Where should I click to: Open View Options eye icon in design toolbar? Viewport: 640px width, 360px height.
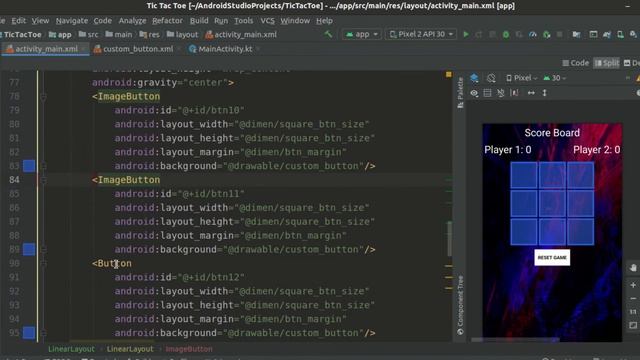pyautogui.click(x=474, y=93)
